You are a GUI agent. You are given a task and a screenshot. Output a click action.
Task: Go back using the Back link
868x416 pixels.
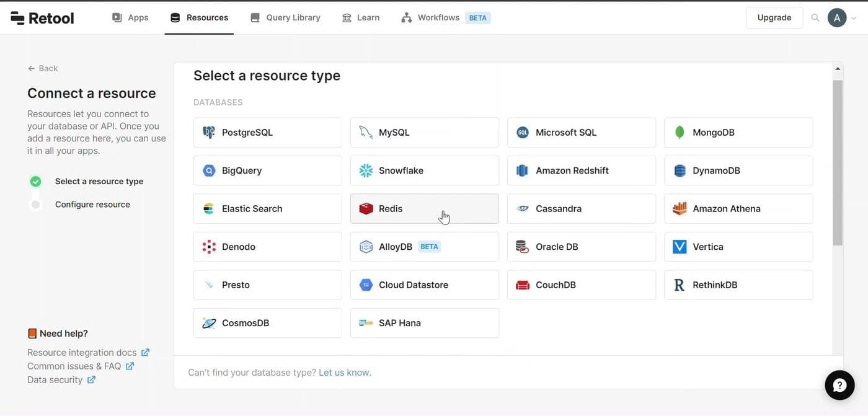point(43,68)
